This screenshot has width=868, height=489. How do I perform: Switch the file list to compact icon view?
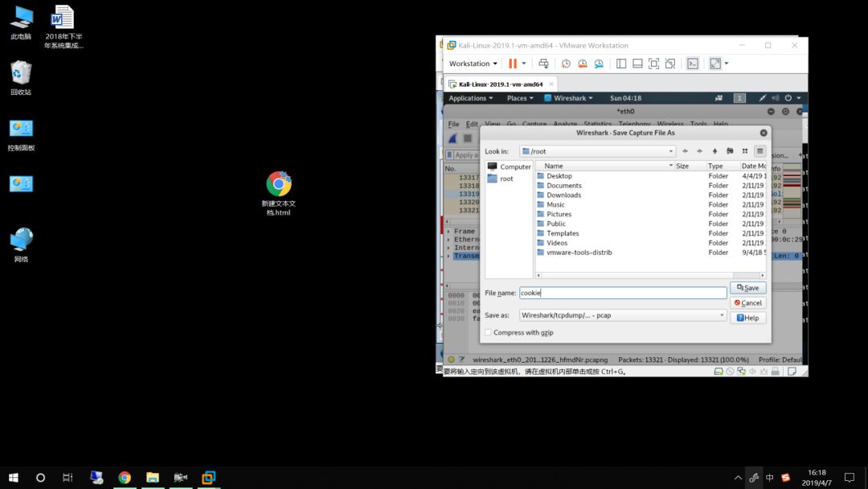(745, 151)
